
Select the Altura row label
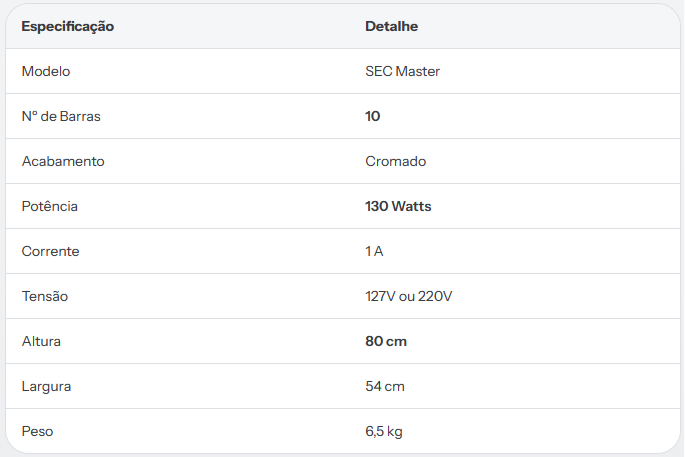pos(41,341)
